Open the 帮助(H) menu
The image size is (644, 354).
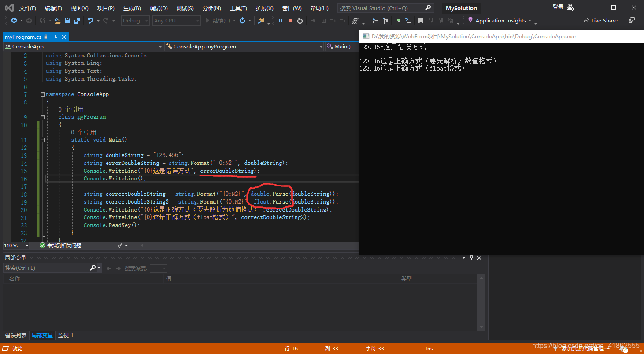(319, 8)
